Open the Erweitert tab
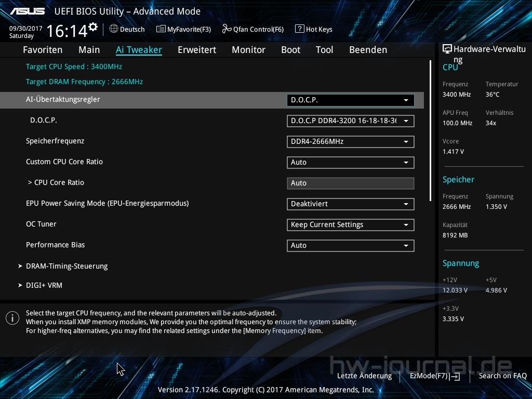532x399 pixels. point(197,50)
